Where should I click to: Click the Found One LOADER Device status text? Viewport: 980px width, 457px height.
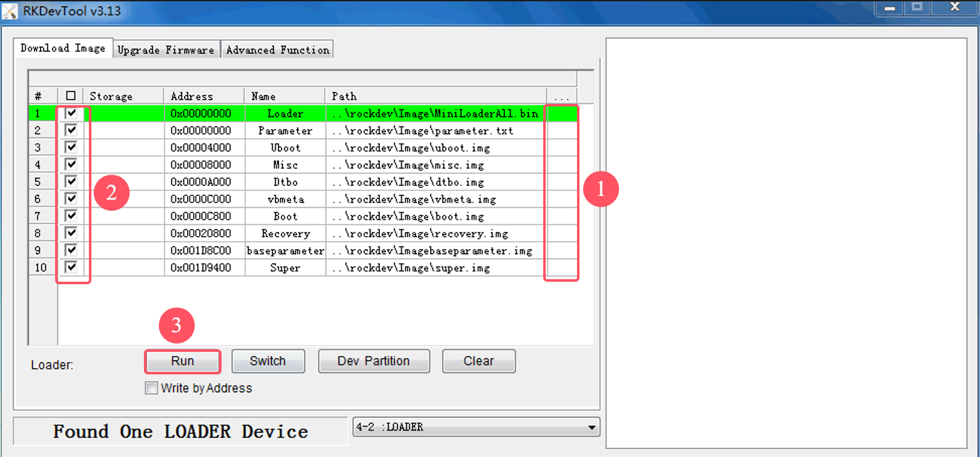(180, 431)
